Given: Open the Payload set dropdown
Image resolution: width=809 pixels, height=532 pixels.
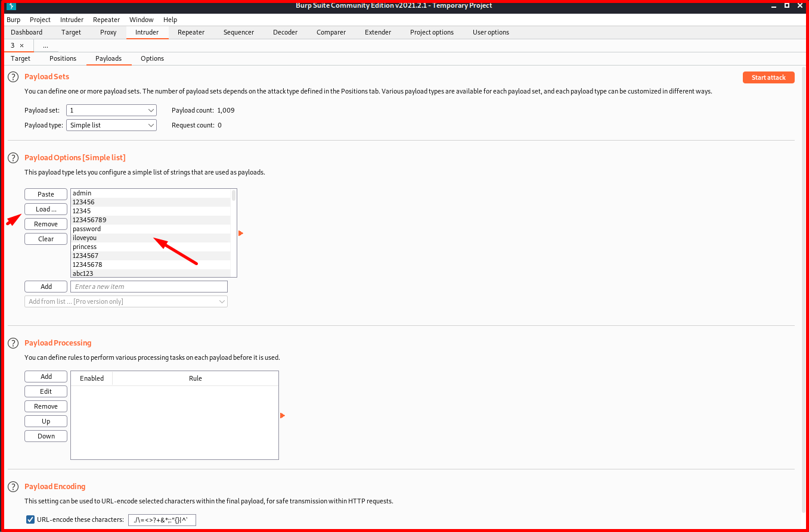Looking at the screenshot, I should (111, 110).
